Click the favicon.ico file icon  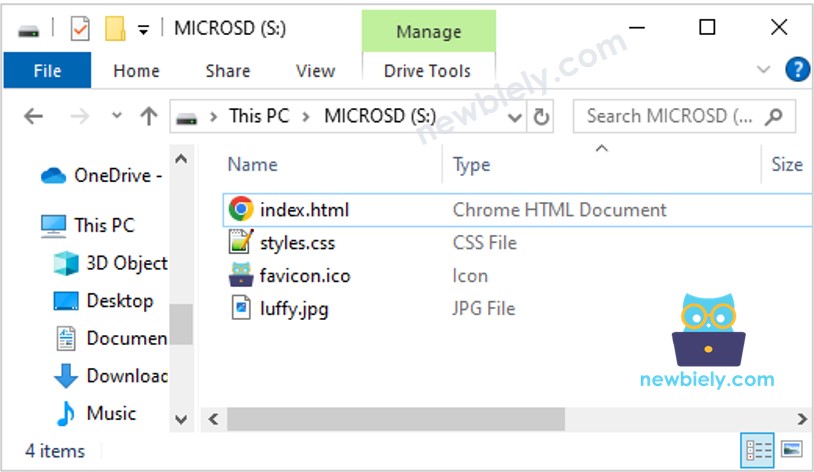[240, 276]
